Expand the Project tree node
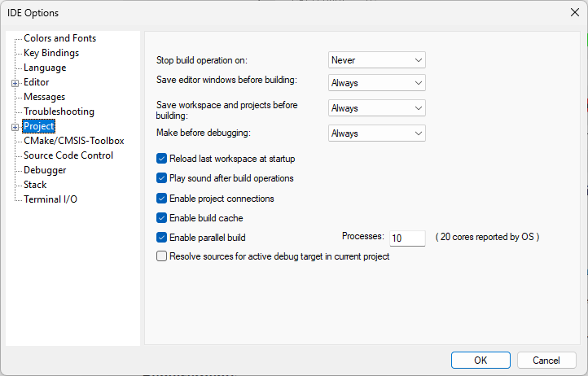The height and width of the screenshot is (376, 588). coord(15,127)
